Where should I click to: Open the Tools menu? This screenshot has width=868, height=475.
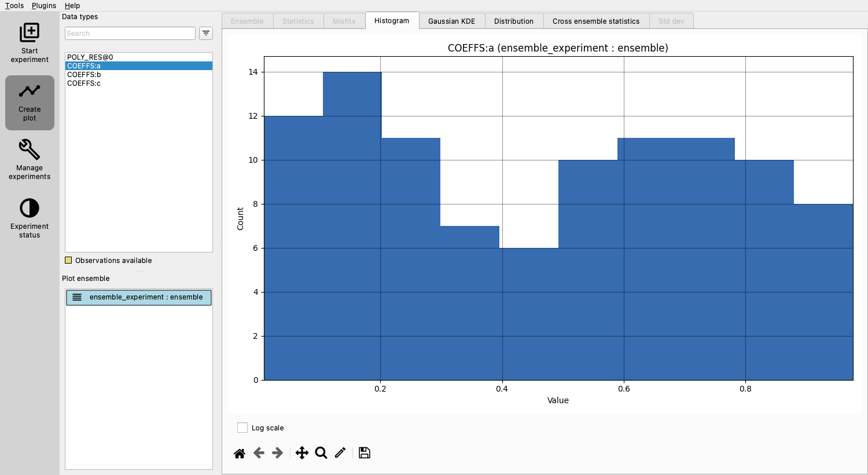pos(14,6)
